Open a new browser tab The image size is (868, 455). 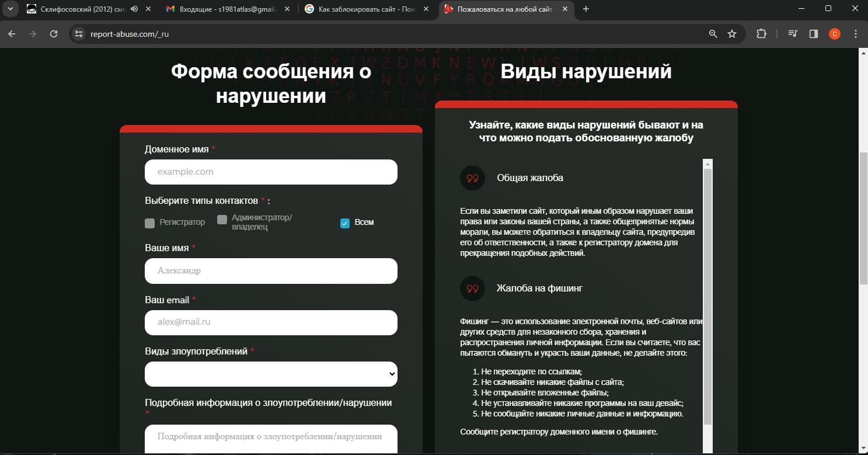coord(586,9)
